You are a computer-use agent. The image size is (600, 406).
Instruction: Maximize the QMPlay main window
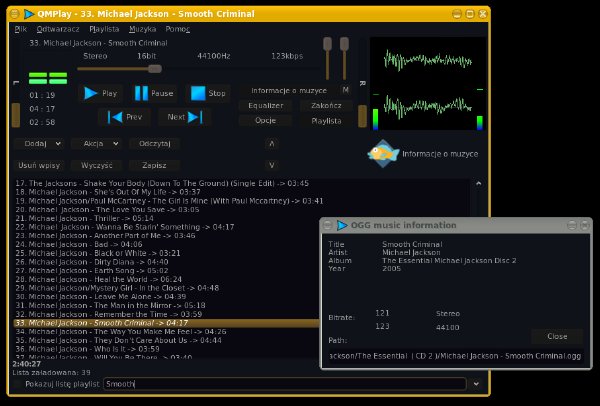[470, 14]
